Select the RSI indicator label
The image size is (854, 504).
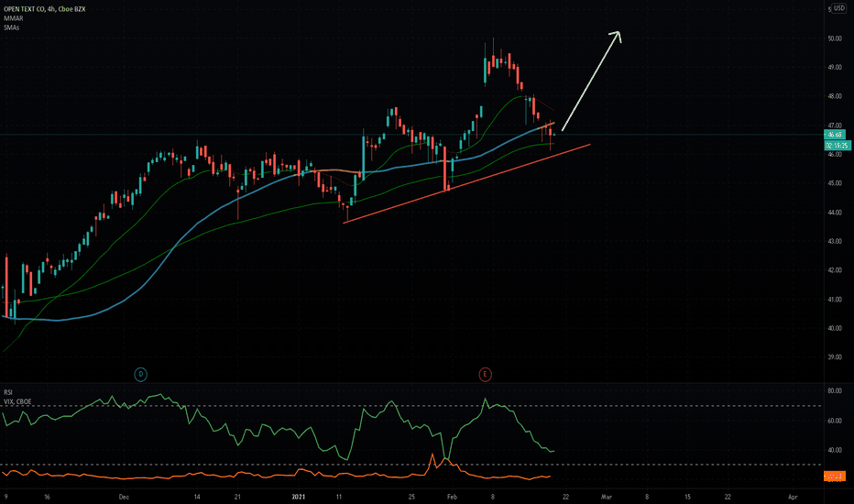tap(8, 392)
